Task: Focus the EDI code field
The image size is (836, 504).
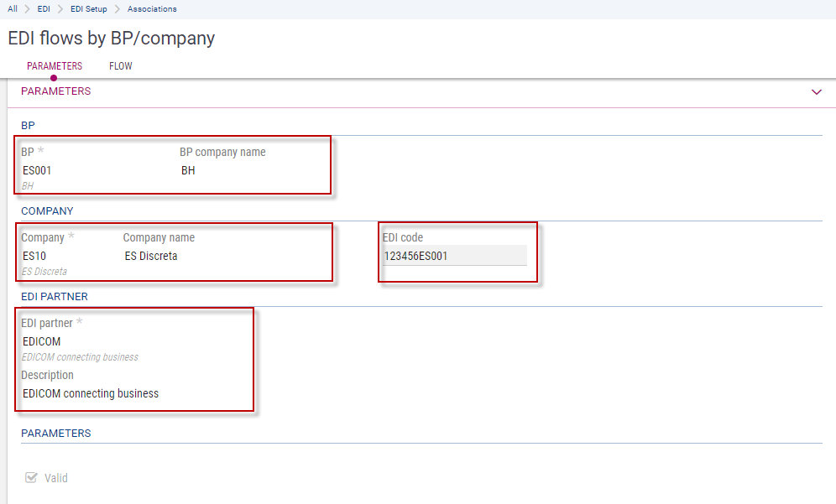Action: click(454, 256)
